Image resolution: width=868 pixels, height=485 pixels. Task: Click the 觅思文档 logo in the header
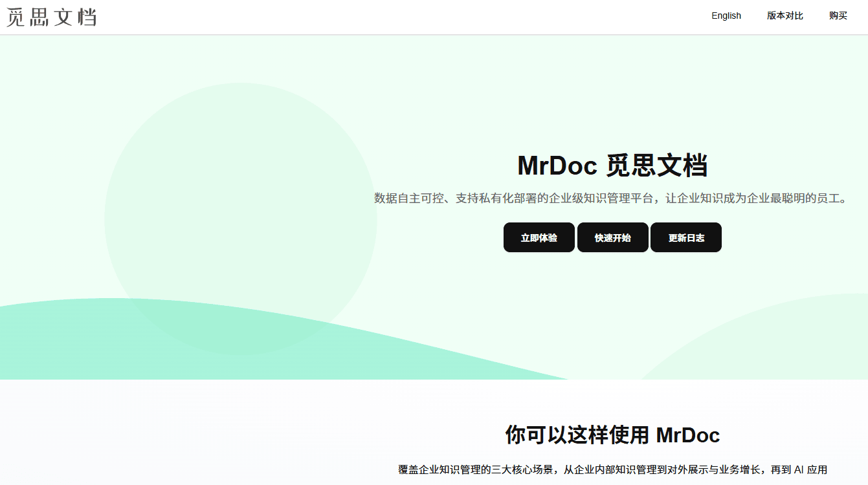[x=52, y=17]
